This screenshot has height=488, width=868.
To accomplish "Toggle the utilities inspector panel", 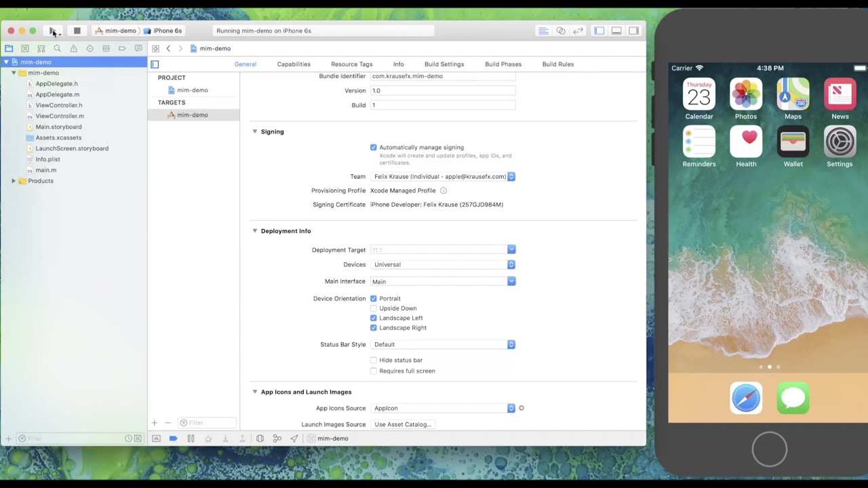I will 633,30.
